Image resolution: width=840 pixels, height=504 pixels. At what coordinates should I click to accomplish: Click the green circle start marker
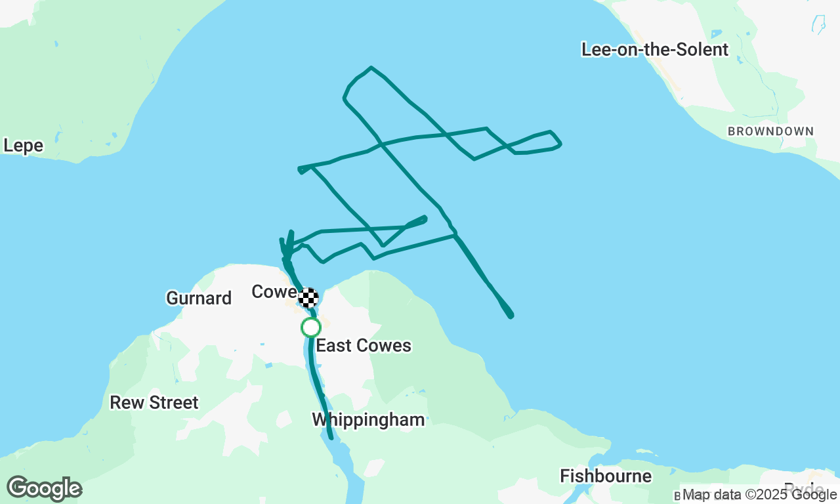tap(311, 327)
